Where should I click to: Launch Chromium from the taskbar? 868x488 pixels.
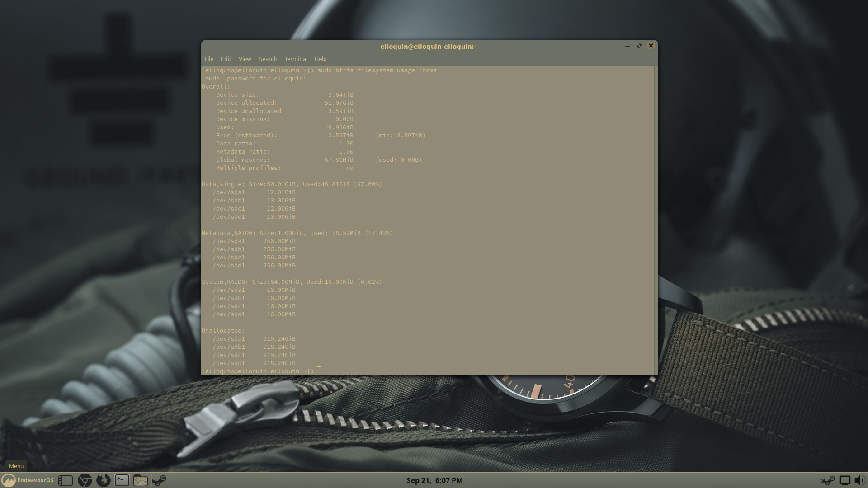[84, 480]
